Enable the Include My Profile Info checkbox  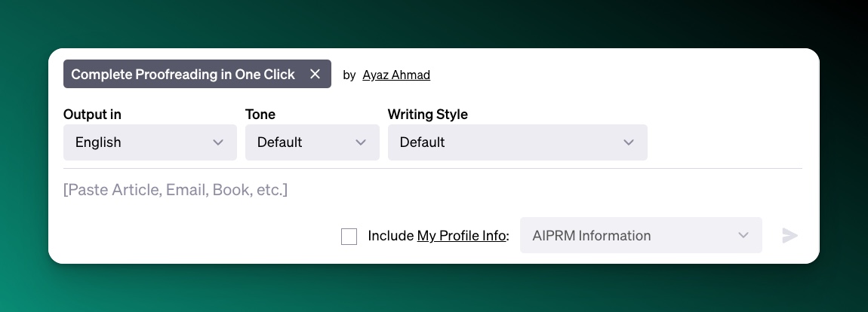[349, 236]
